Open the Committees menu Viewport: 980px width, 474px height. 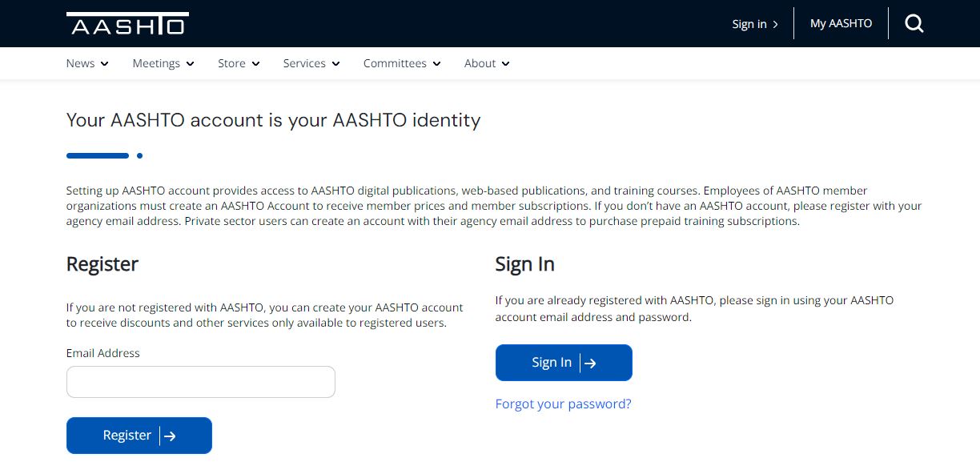[402, 63]
